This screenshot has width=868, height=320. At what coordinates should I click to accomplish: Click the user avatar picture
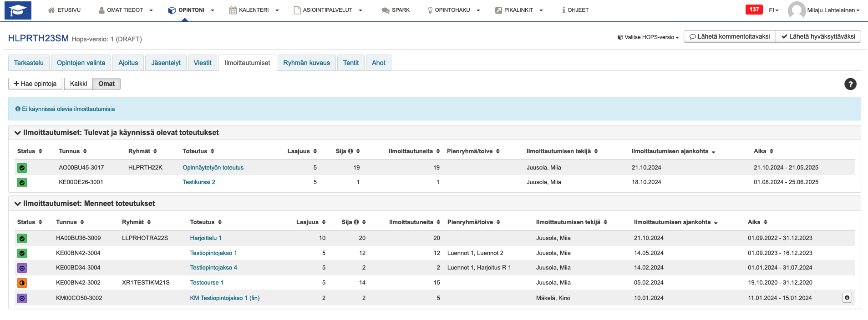point(796,10)
